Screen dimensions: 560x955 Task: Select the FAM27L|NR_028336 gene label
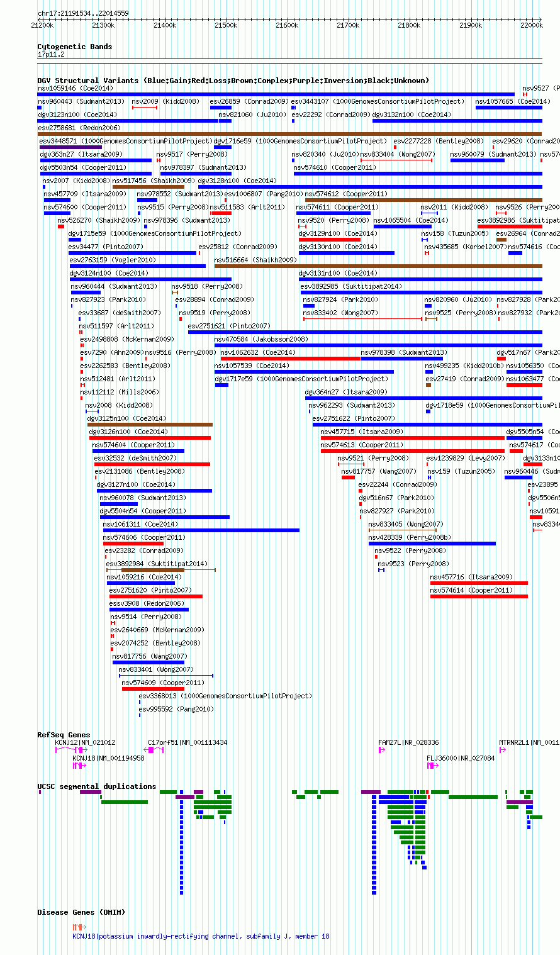[408, 742]
